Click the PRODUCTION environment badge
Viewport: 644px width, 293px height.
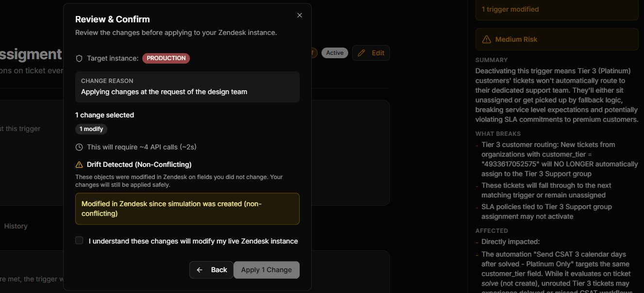coord(166,58)
